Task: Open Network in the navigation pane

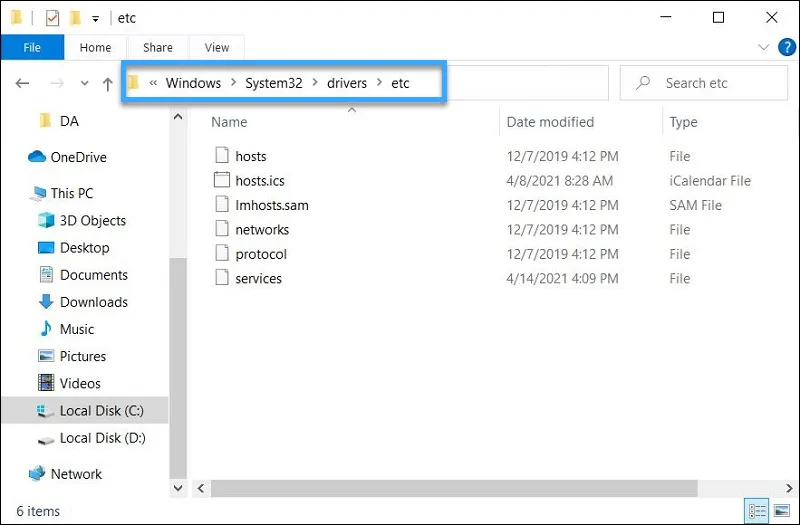Action: click(x=77, y=474)
